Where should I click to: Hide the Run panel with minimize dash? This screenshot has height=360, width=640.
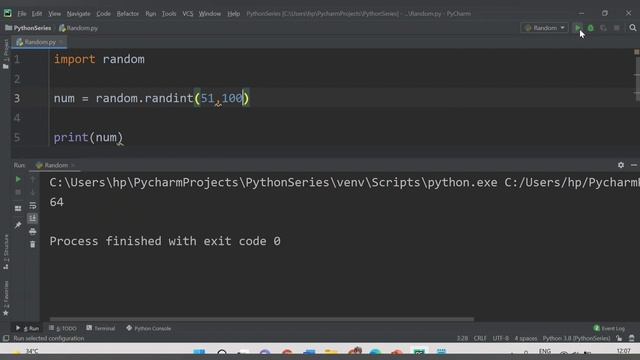(x=633, y=165)
